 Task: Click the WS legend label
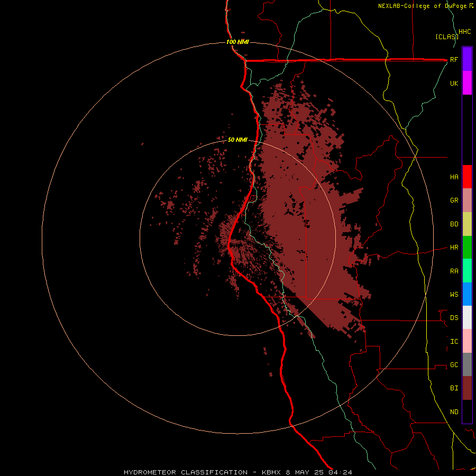454,295
